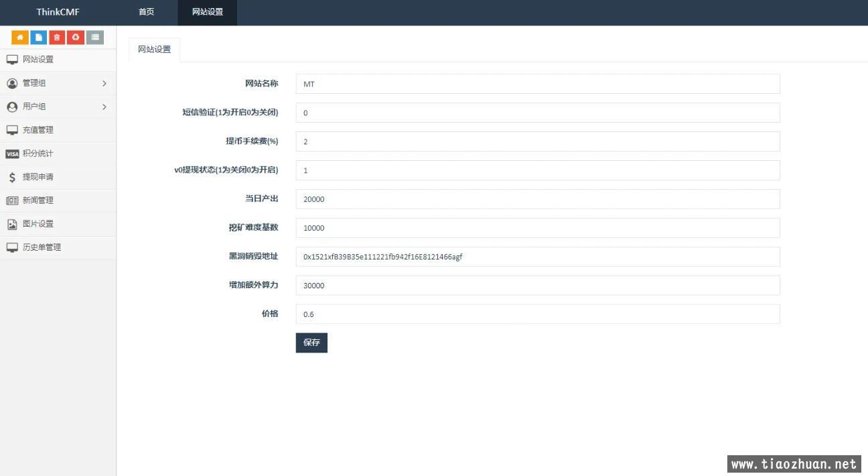Focus the 增加额外算力 input field

click(538, 285)
